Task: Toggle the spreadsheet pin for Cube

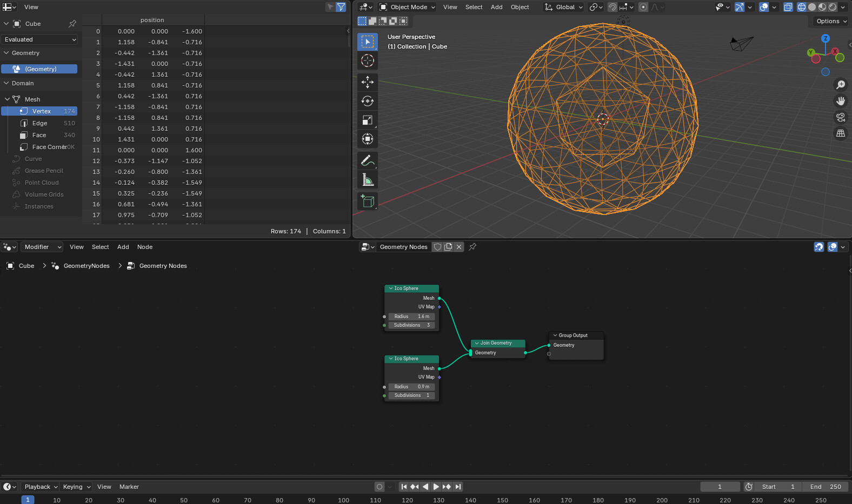Action: 72,24
